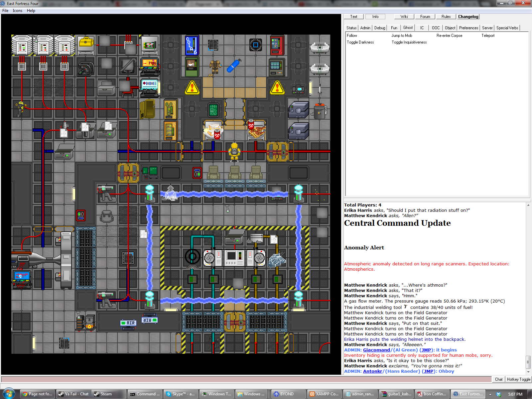The image size is (532, 399).
Task: Open Windows Start menu
Action: [8, 394]
